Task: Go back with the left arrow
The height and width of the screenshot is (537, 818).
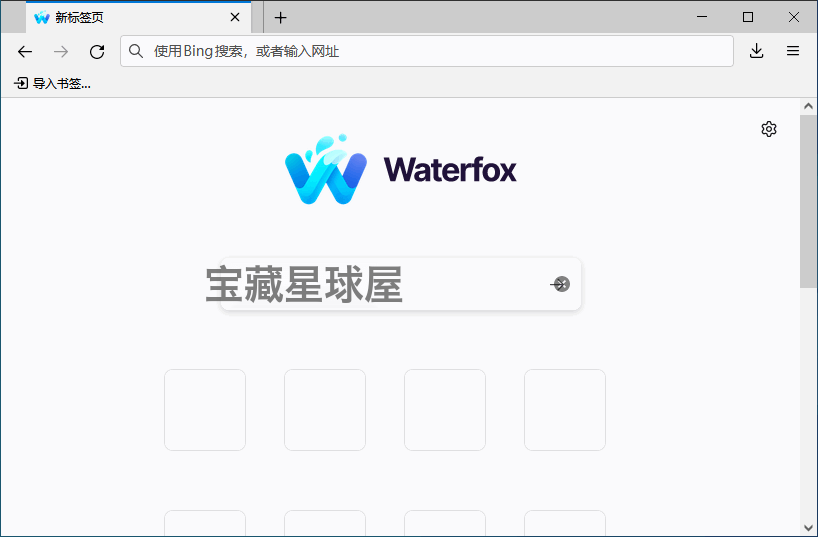Action: coord(25,51)
